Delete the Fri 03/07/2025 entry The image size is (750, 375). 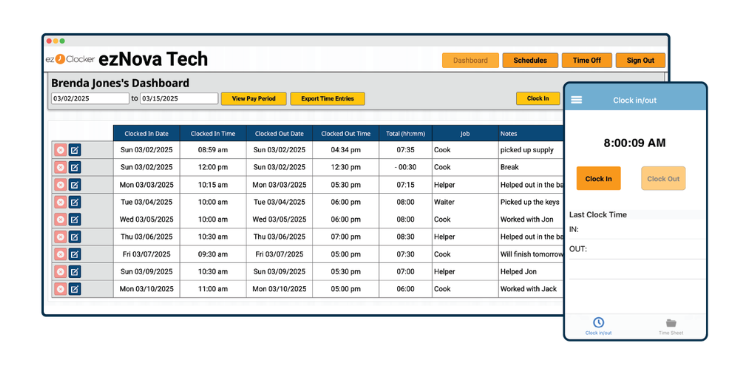(60, 254)
